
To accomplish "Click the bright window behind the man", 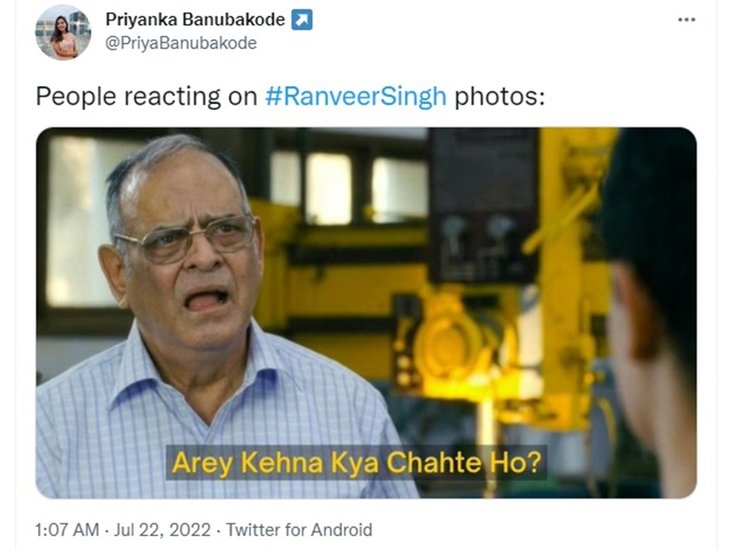I will [x=79, y=219].
